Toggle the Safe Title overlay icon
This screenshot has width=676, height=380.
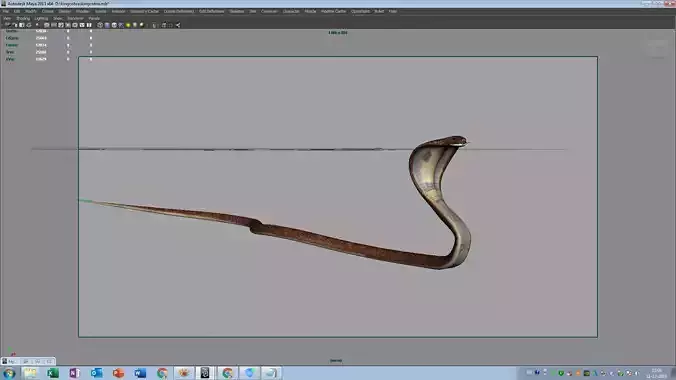click(x=89, y=25)
